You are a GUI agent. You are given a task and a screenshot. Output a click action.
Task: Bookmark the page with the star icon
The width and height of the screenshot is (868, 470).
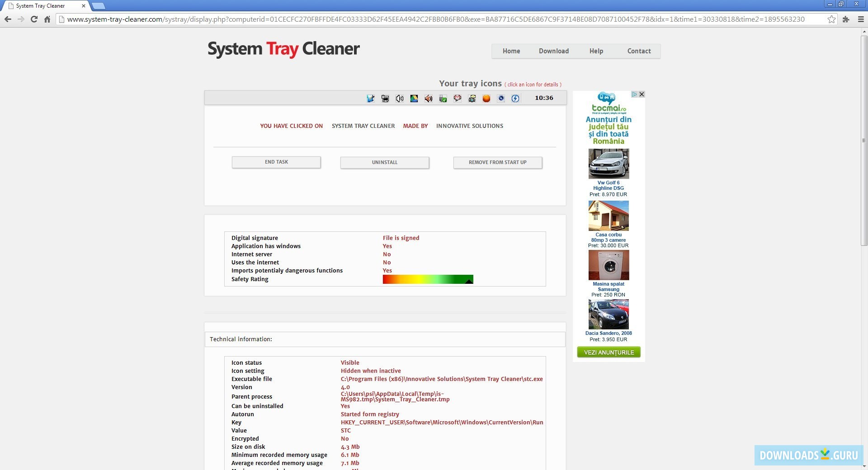(x=831, y=19)
